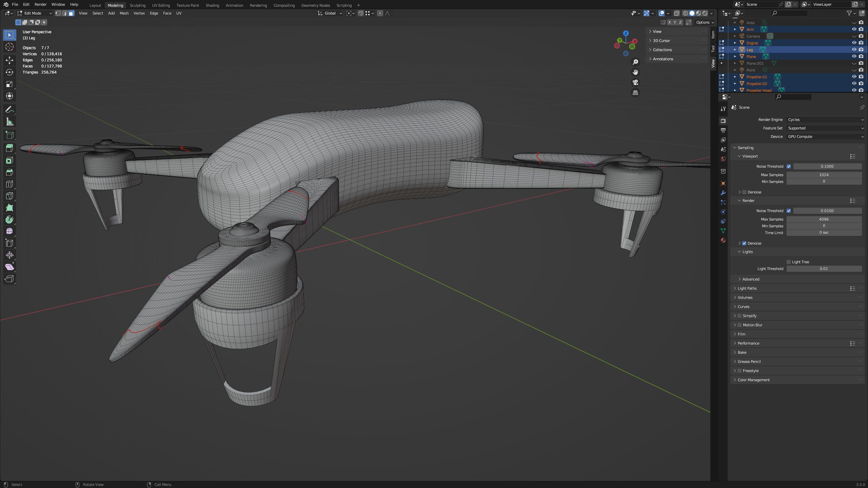Viewport: 868px width, 488px height.
Task: Select the Bevel tool
Action: [9, 172]
